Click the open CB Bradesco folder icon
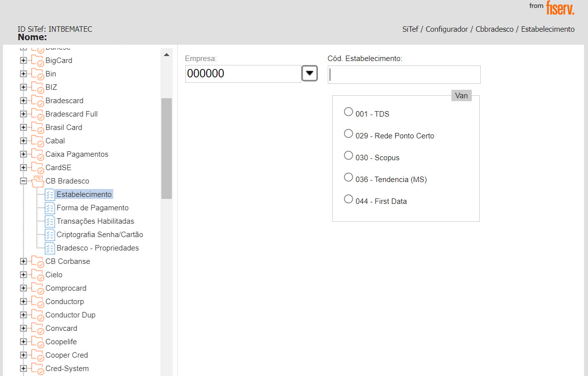Viewport: 588px width, 376px height. pos(38,181)
